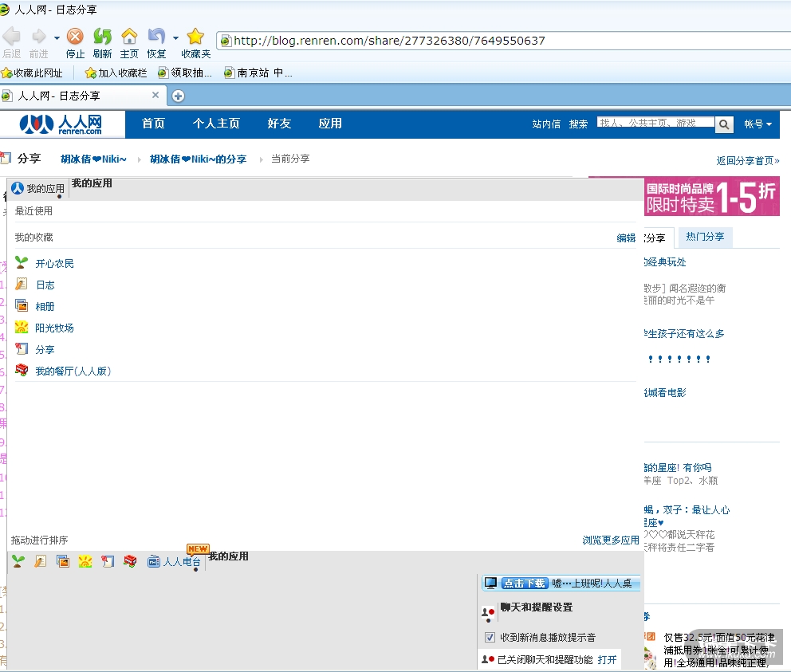Click the 日志 notebook icon in list
The image size is (791, 672).
(x=22, y=284)
